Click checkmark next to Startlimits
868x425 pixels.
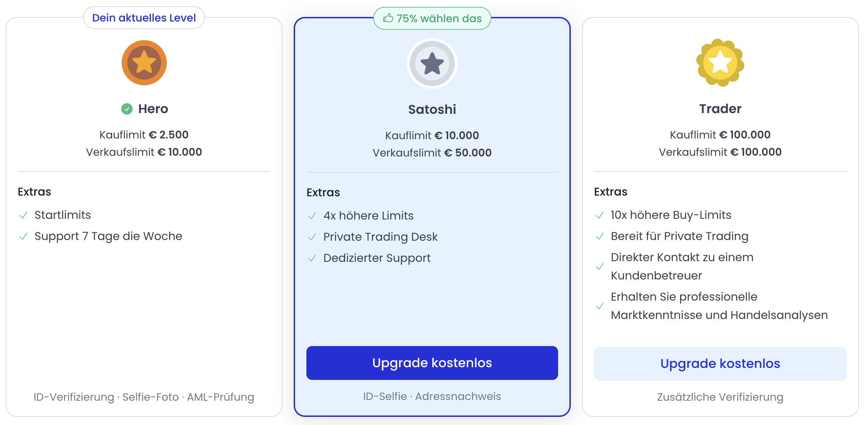[x=23, y=215]
